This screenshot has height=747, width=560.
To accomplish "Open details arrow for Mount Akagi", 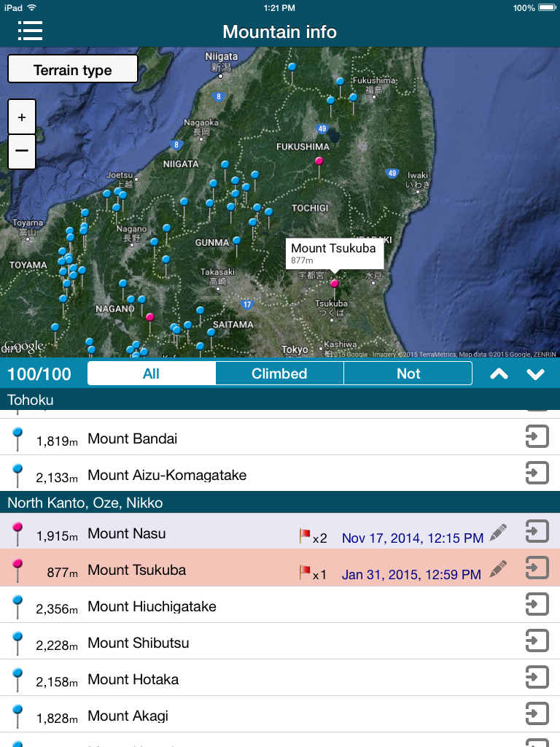I will click(537, 713).
